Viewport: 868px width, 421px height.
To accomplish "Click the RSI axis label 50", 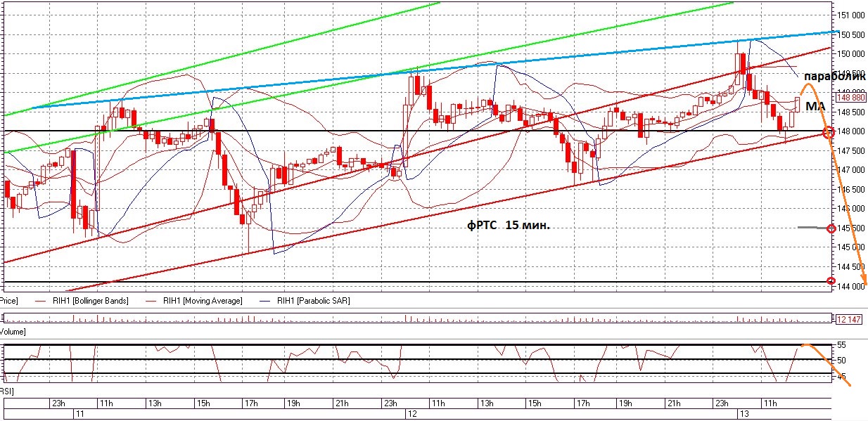I will pos(842,361).
